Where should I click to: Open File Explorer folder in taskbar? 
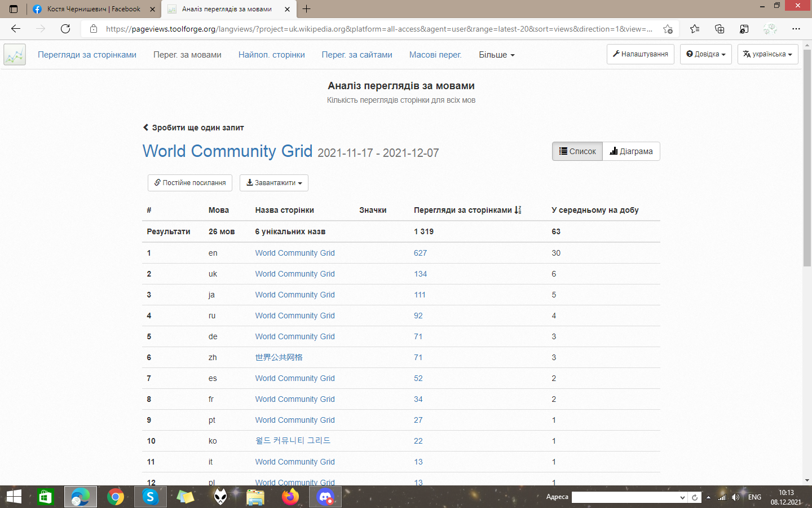pos(255,497)
